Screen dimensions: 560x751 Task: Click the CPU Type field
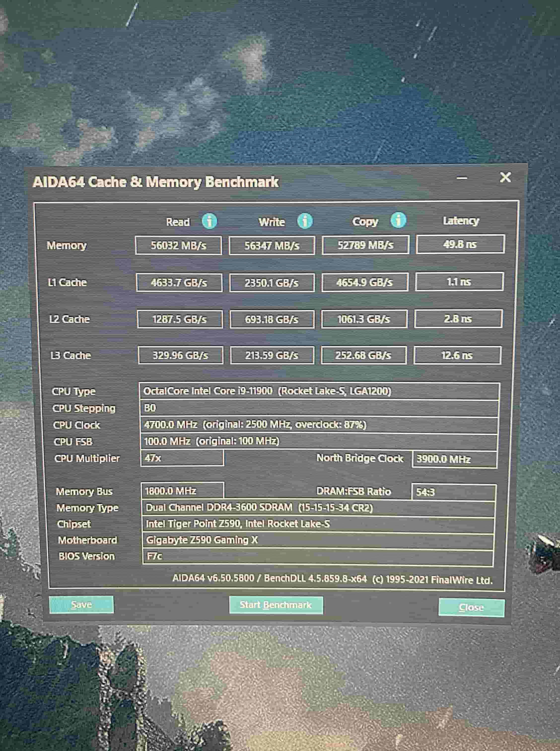(x=319, y=391)
